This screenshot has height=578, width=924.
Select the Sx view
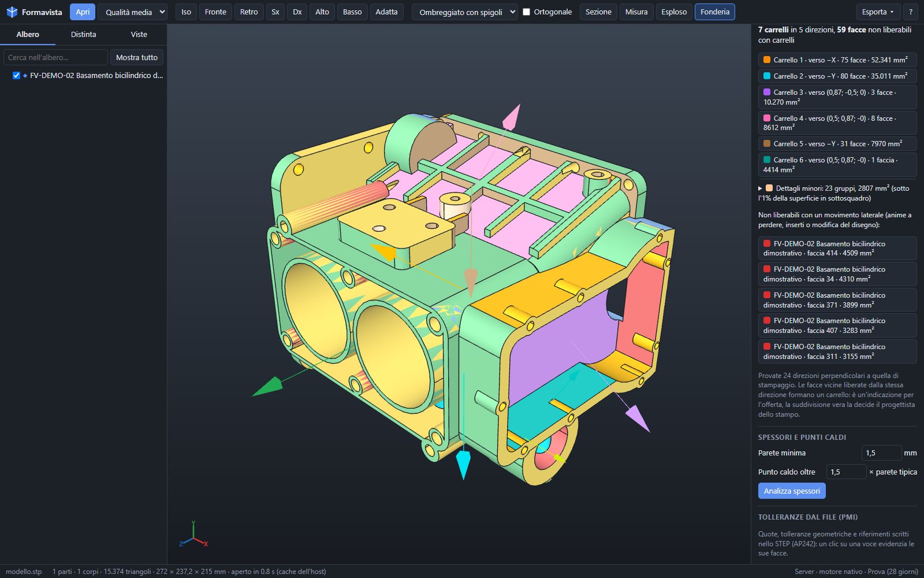tap(275, 12)
